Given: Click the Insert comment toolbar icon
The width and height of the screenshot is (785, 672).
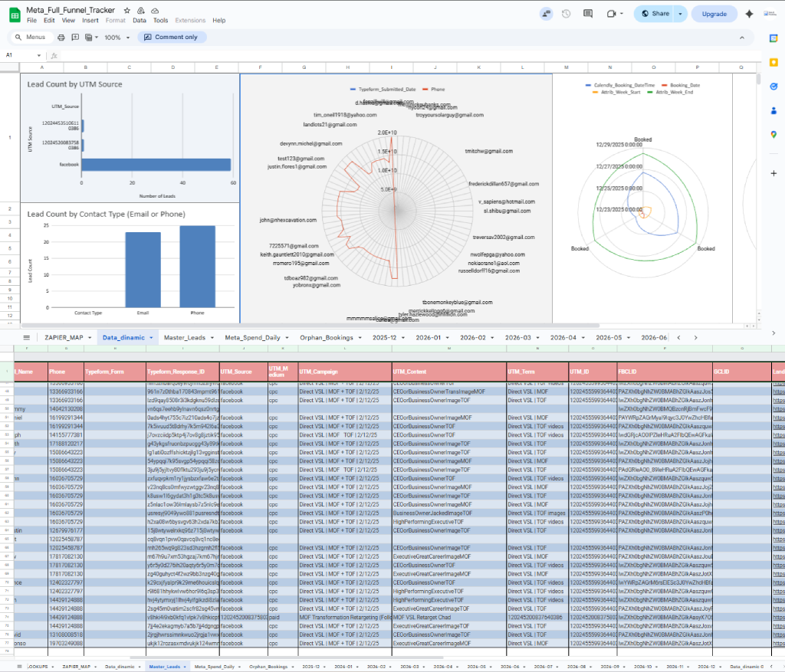Looking at the screenshot, I should (x=75, y=37).
